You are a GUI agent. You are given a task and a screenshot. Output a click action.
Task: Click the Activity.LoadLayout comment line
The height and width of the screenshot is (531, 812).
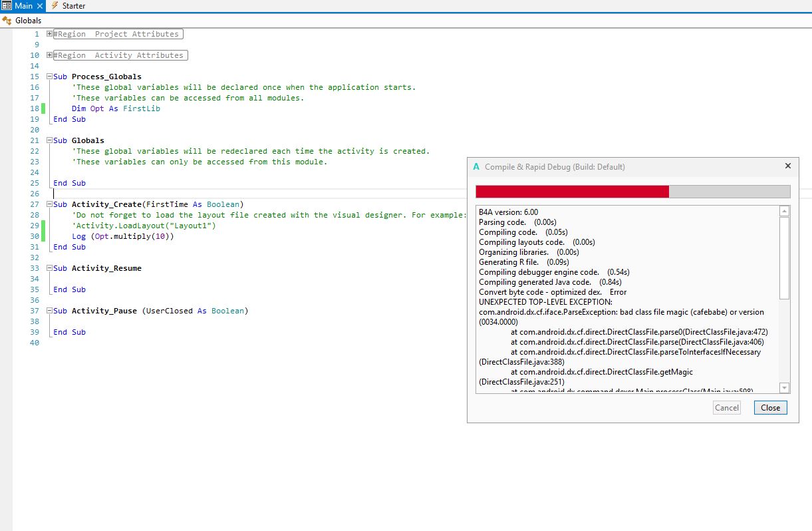144,226
